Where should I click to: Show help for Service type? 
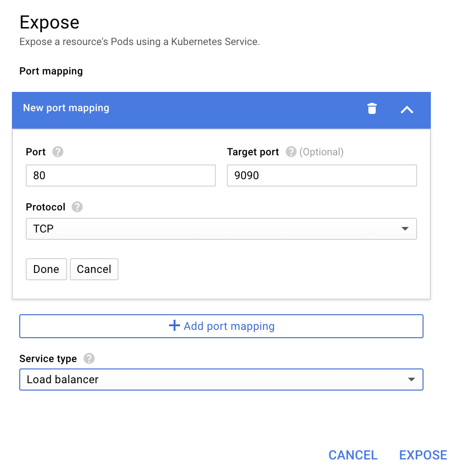(89, 359)
